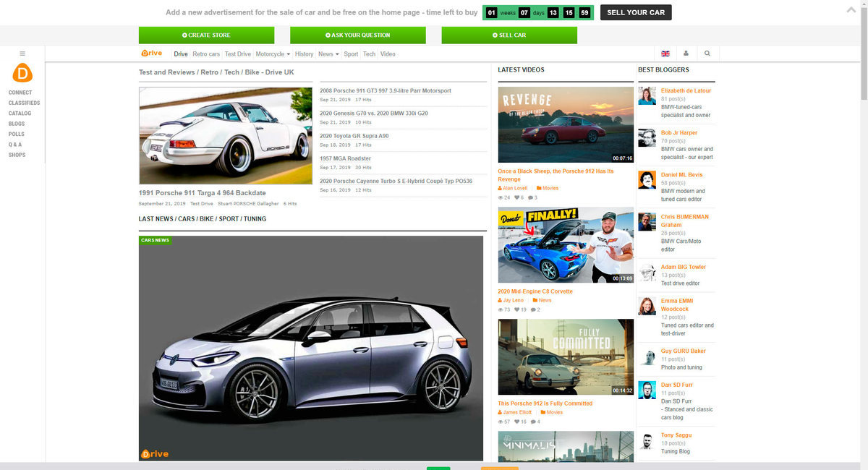Play the Fully Committed video thumbnail
The width and height of the screenshot is (868, 470).
point(566,356)
